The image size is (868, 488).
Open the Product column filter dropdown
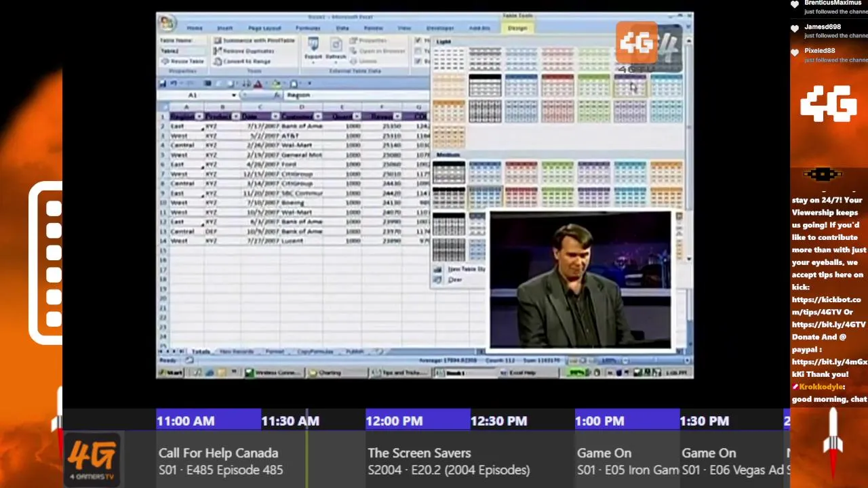235,117
